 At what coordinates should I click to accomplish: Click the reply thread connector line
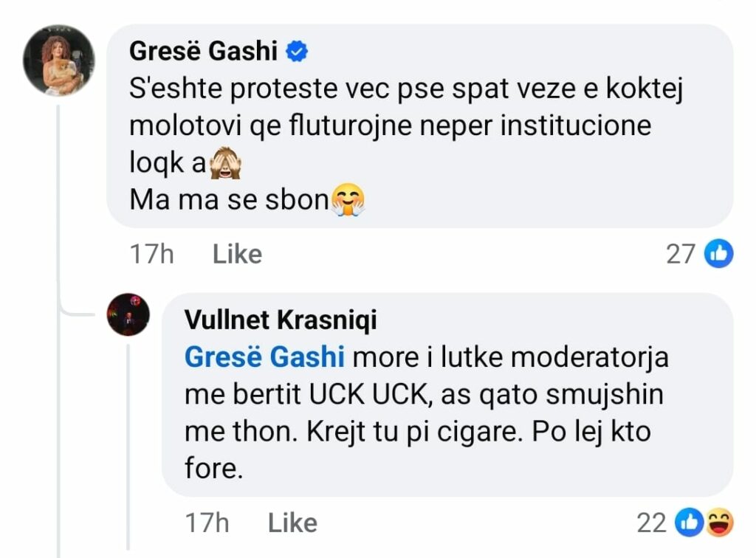[59, 221]
